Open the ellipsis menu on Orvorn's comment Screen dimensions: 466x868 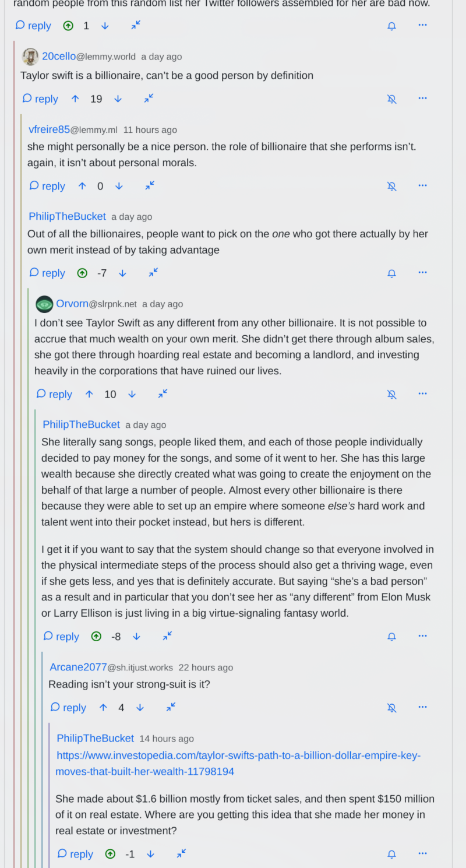[x=422, y=393]
